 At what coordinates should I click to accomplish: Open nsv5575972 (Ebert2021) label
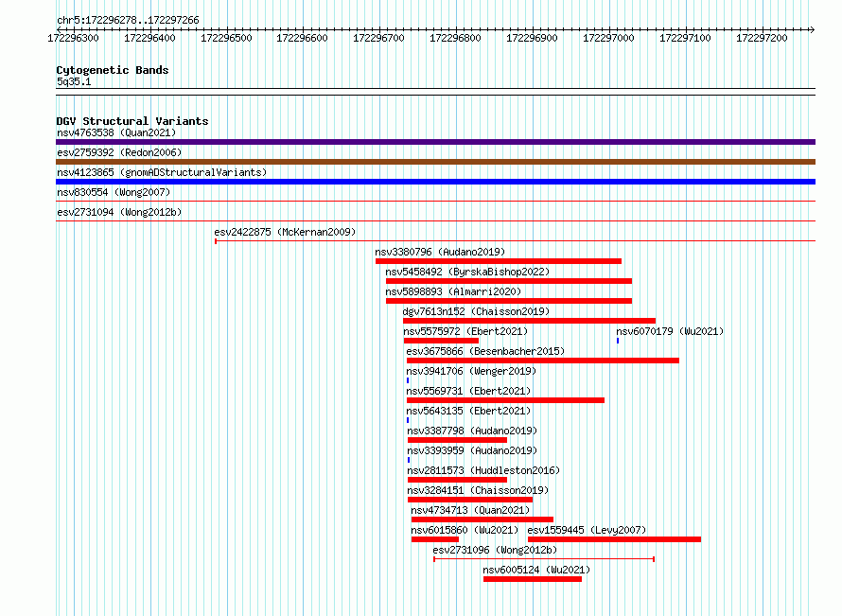465,331
